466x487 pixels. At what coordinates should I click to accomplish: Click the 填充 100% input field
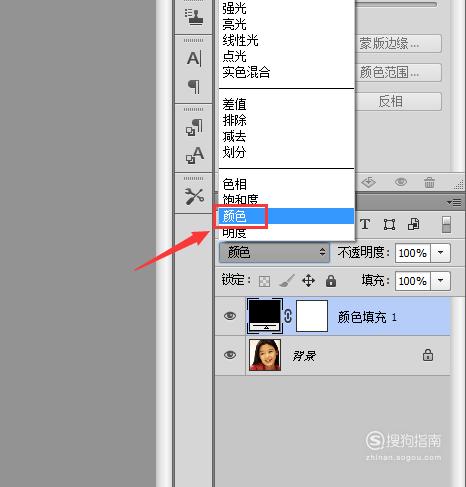(x=413, y=281)
